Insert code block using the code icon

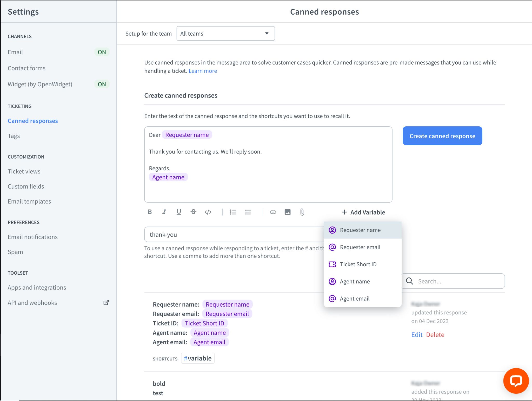tap(208, 212)
